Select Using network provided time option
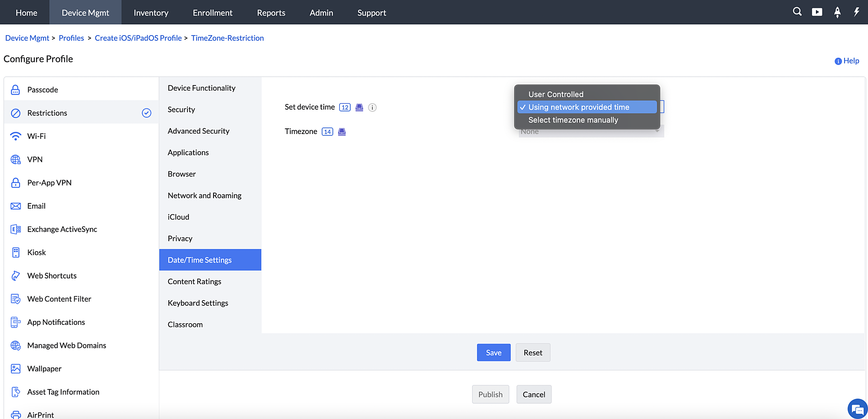 click(x=579, y=107)
